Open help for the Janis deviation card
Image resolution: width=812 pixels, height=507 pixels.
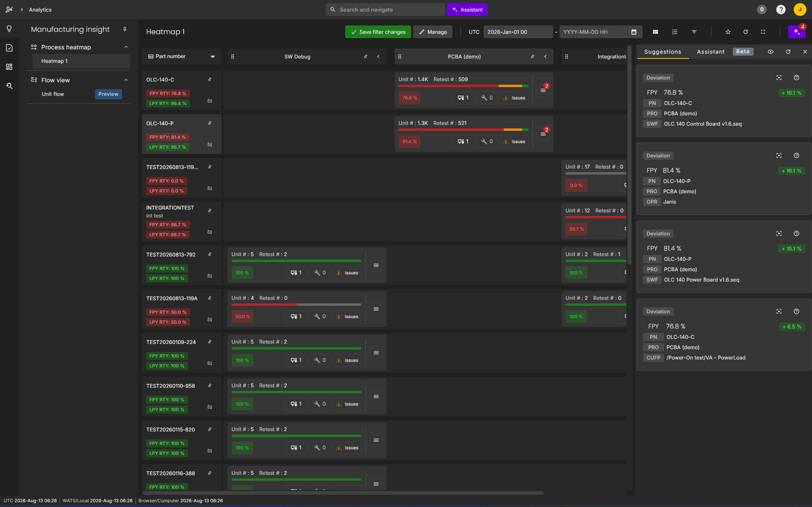(x=796, y=155)
